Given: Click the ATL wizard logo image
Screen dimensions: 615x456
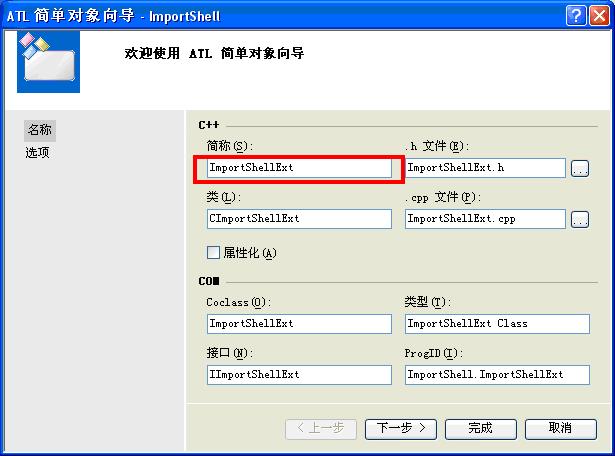Looking at the screenshot, I should pyautogui.click(x=49, y=62).
